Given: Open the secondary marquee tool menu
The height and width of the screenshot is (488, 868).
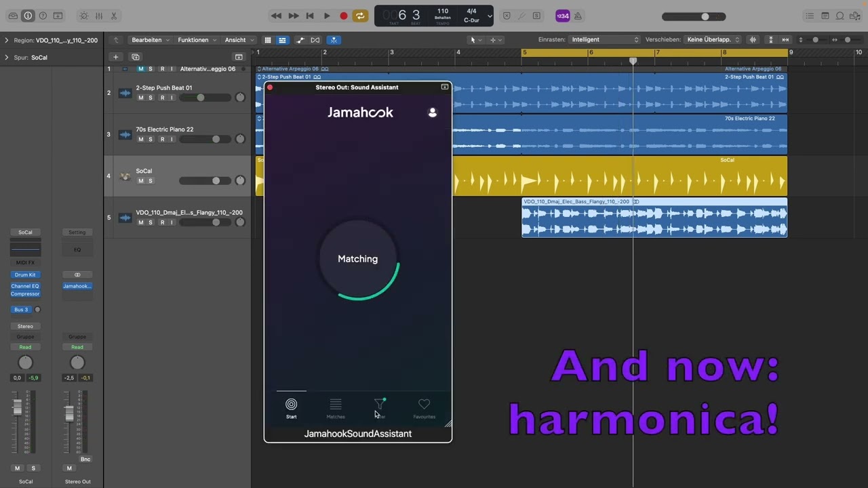Looking at the screenshot, I should point(495,40).
